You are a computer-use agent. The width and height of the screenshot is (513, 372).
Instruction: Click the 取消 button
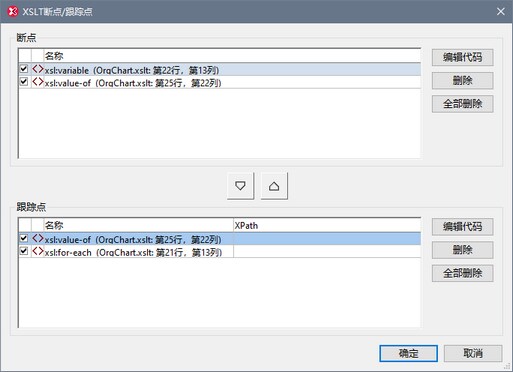click(473, 353)
